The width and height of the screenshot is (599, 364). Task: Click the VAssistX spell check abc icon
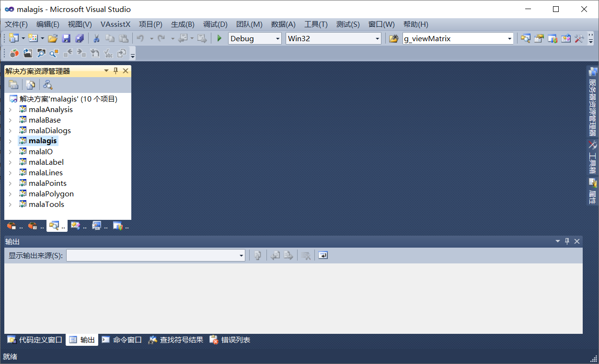tap(108, 53)
